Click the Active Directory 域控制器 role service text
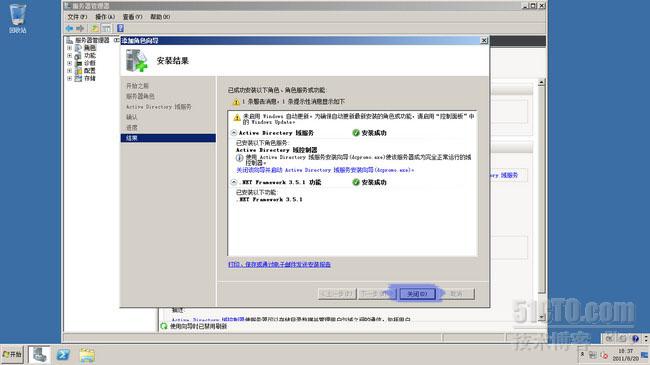 (276, 150)
